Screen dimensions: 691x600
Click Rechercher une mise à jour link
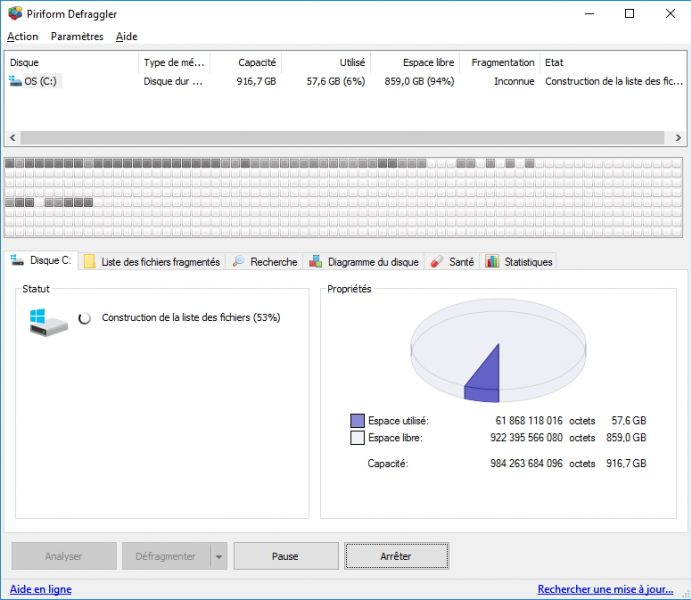point(606,589)
